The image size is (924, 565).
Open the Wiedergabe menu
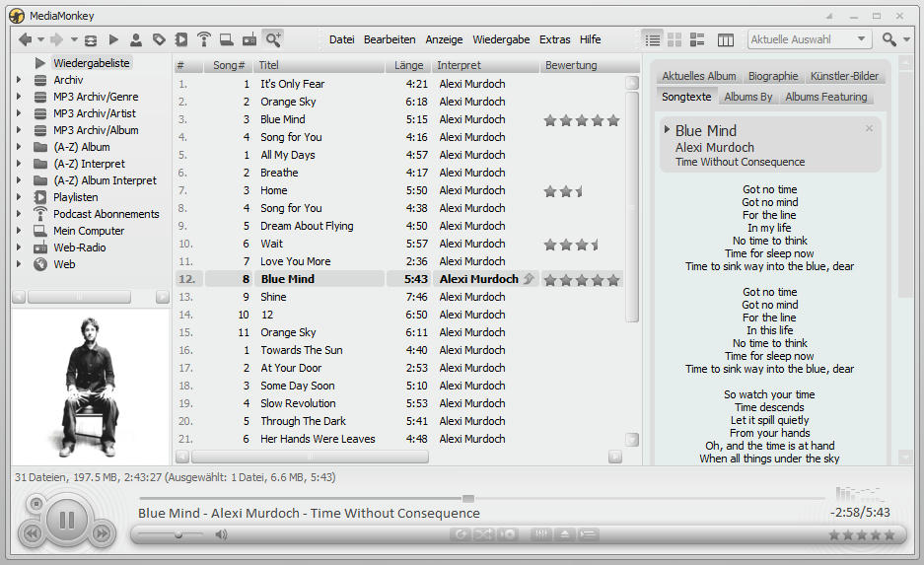pyautogui.click(x=501, y=39)
